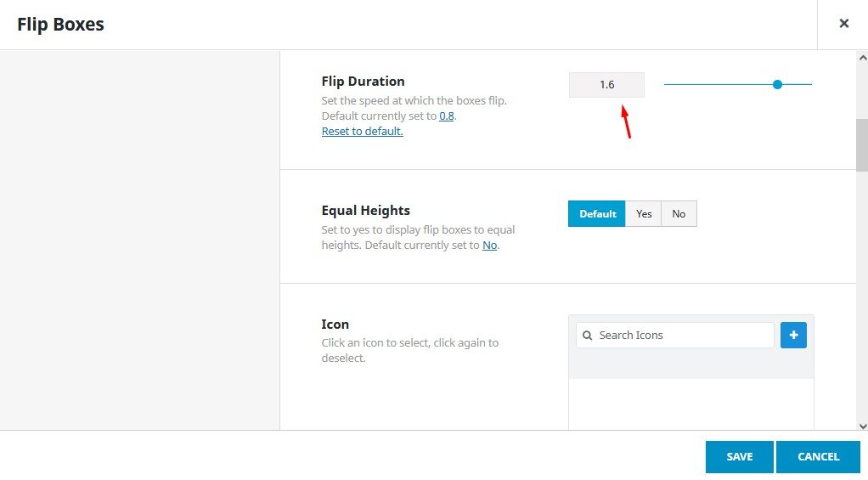868x480 pixels.
Task: Reset Flip Duration to default
Action: pos(362,132)
